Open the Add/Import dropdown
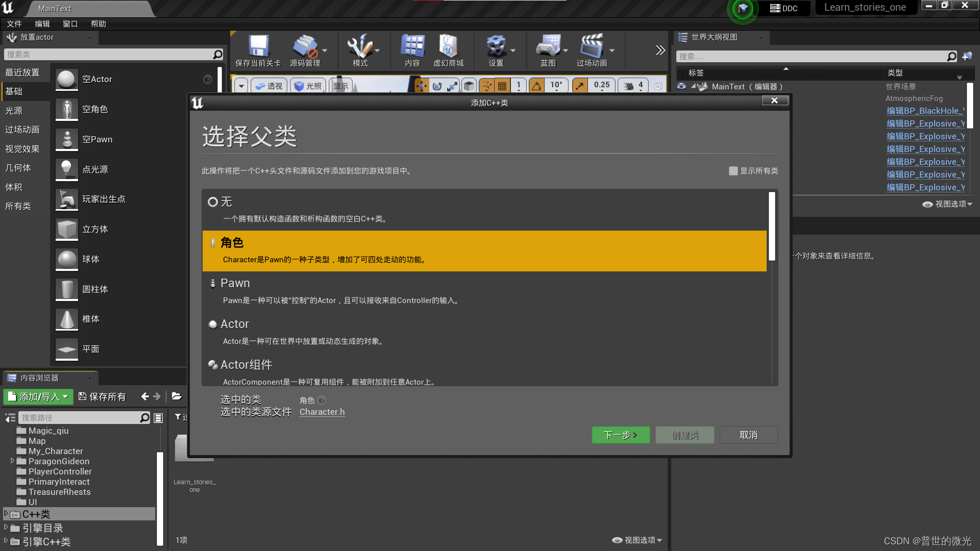The image size is (980, 551). [38, 396]
